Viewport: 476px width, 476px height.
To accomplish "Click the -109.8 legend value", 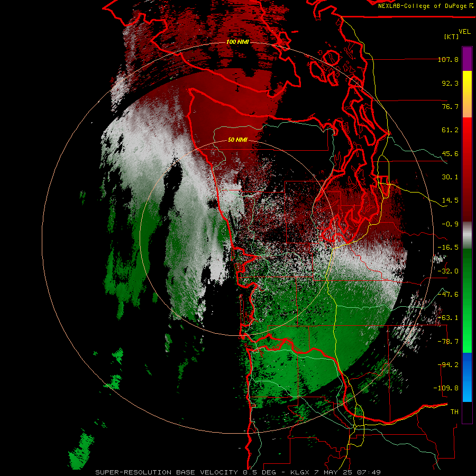I will pos(446,388).
